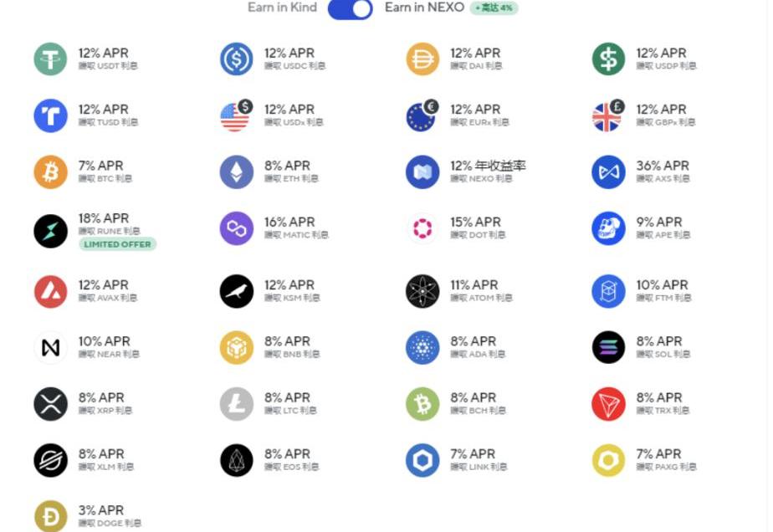
Task: Toggle the Earn in NEXO switch
Action: (350, 8)
